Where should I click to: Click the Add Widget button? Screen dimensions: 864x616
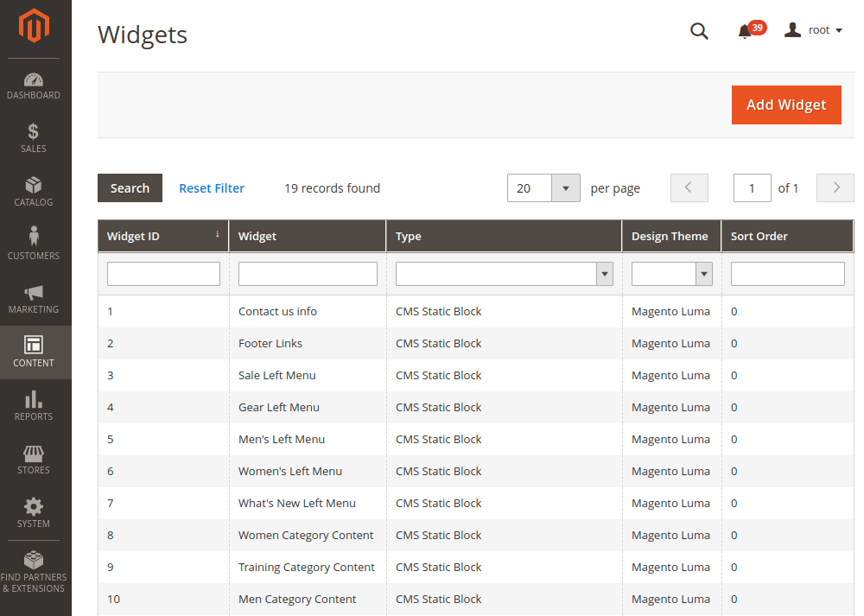coord(785,105)
